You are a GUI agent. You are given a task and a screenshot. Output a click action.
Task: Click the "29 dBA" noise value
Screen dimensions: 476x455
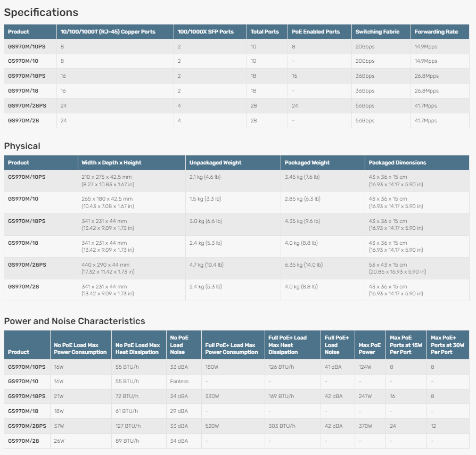pyautogui.click(x=179, y=411)
